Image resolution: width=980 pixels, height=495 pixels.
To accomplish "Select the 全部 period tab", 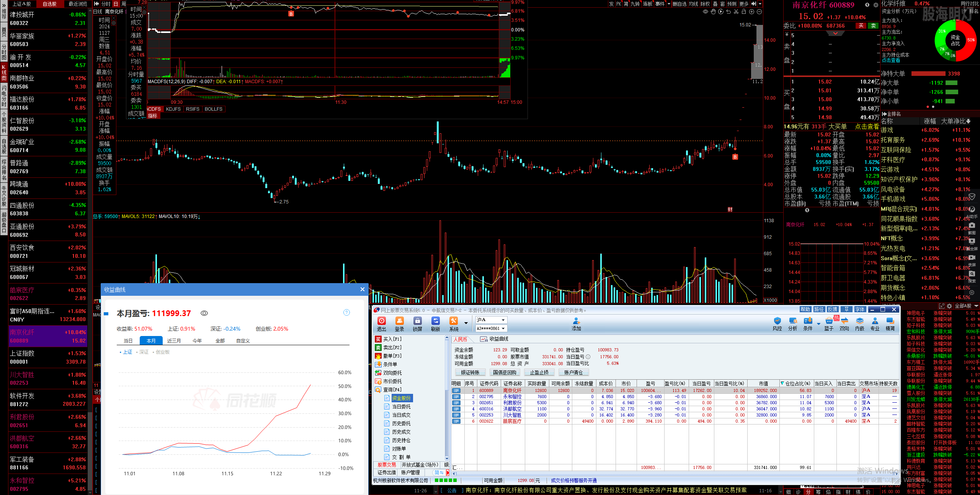I will click(x=220, y=341).
